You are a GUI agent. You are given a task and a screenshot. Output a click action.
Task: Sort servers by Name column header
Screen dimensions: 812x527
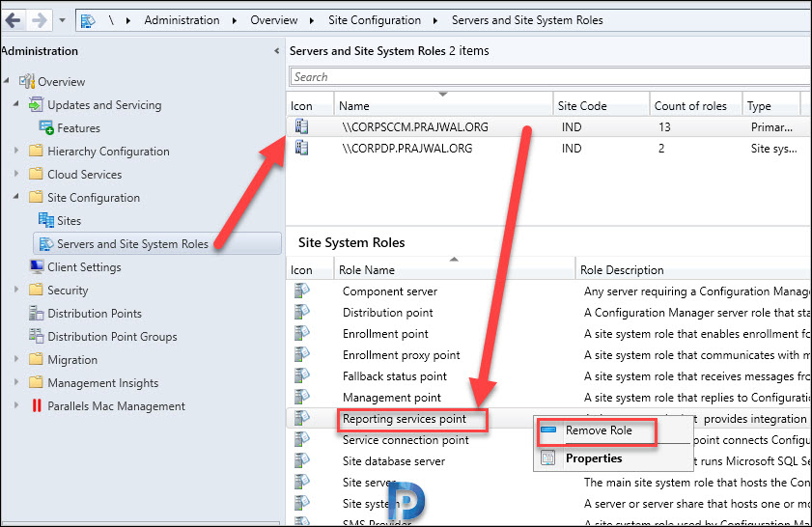click(x=444, y=105)
